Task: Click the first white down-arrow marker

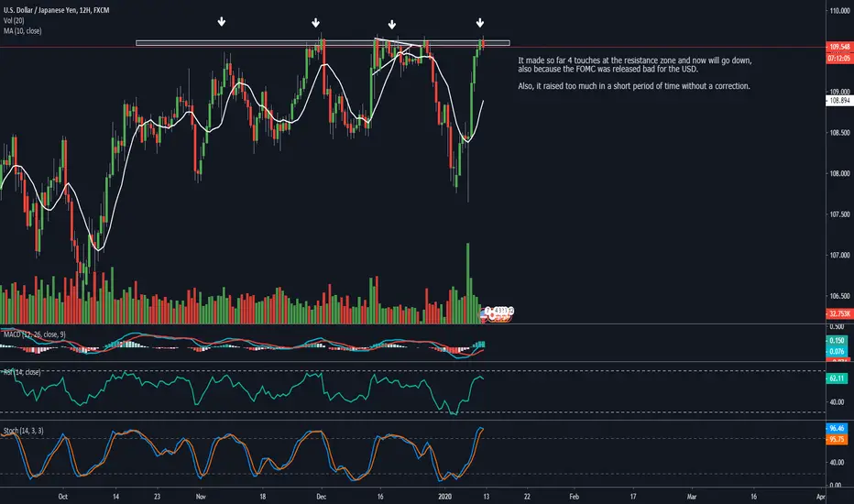Action: pyautogui.click(x=221, y=22)
